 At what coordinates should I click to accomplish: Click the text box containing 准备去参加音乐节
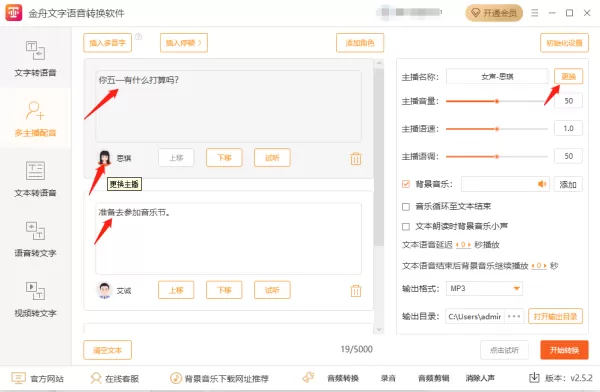pos(228,238)
